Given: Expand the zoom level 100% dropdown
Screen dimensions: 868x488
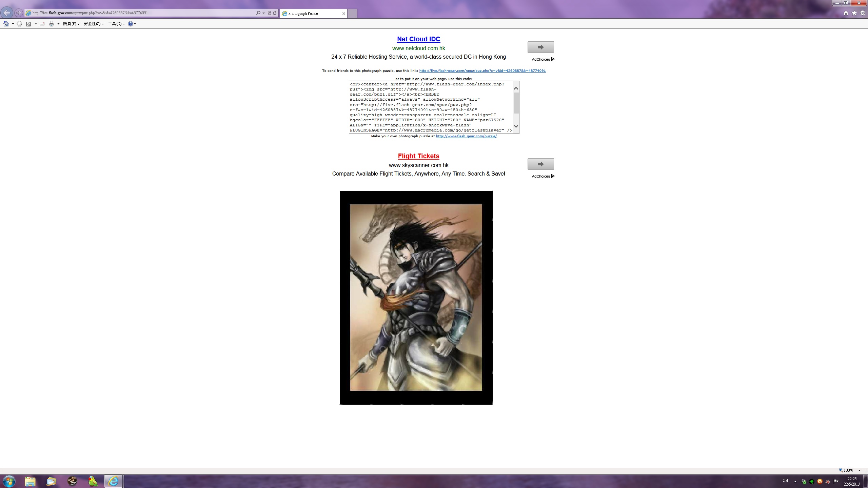Looking at the screenshot, I should (859, 470).
